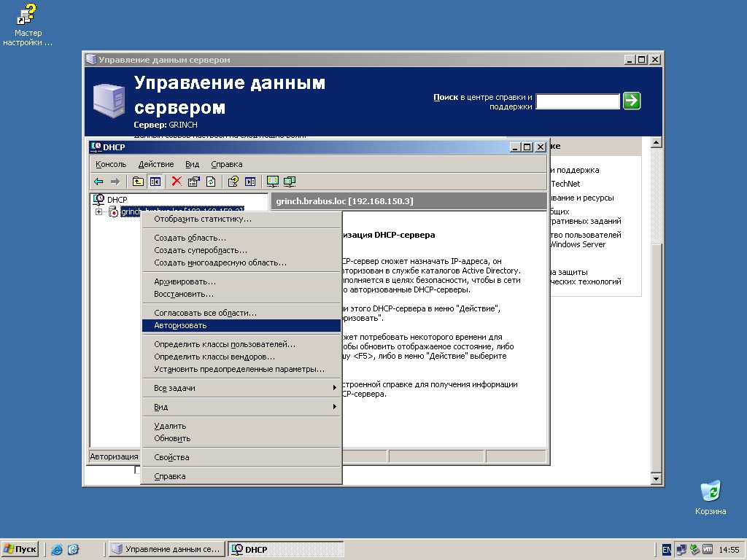The width and height of the screenshot is (747, 560).
Task: Click the Back arrow in DHCP toolbar
Action: 98,182
